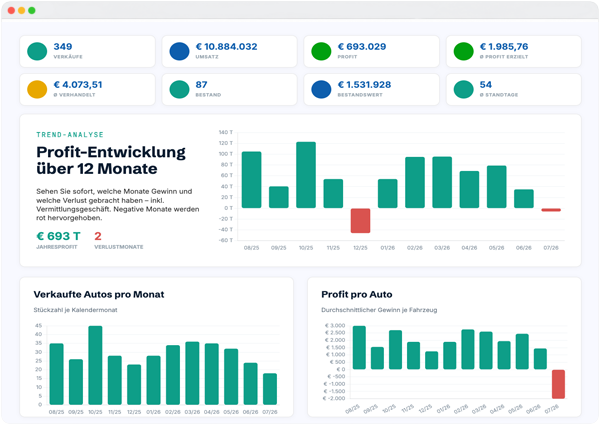
Task: Click the 04/26 bar in Profit-Entwicklung chart
Action: (x=469, y=189)
